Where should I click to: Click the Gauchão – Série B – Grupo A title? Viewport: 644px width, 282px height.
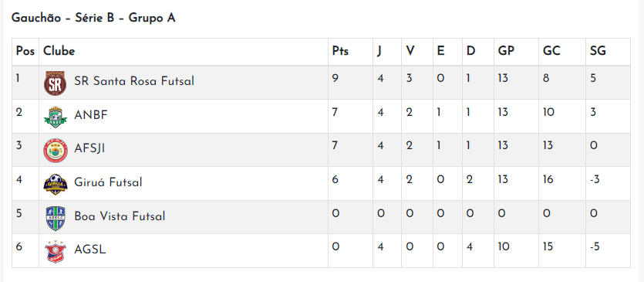tap(93, 18)
